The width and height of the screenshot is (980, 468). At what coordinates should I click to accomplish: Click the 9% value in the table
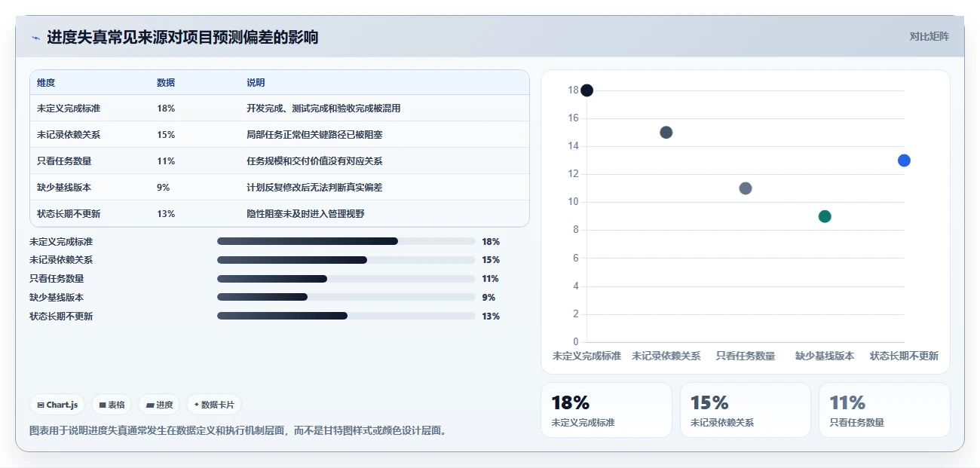[x=164, y=188]
